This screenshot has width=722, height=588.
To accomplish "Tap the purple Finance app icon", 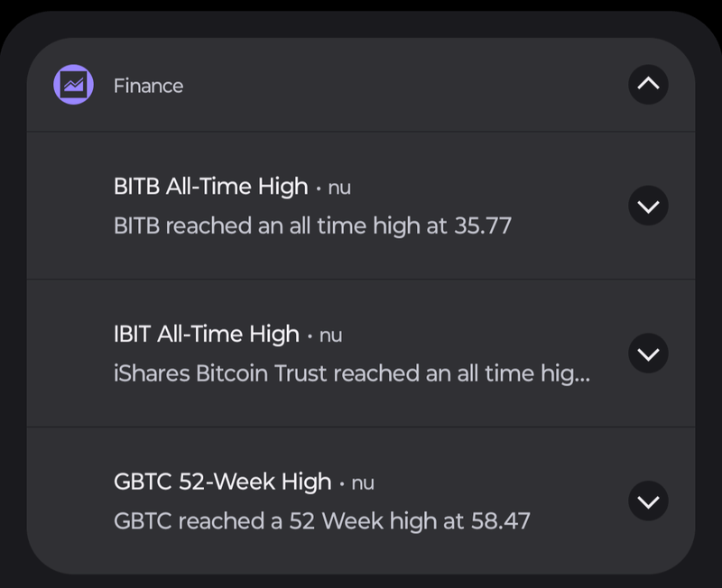I will click(x=74, y=86).
